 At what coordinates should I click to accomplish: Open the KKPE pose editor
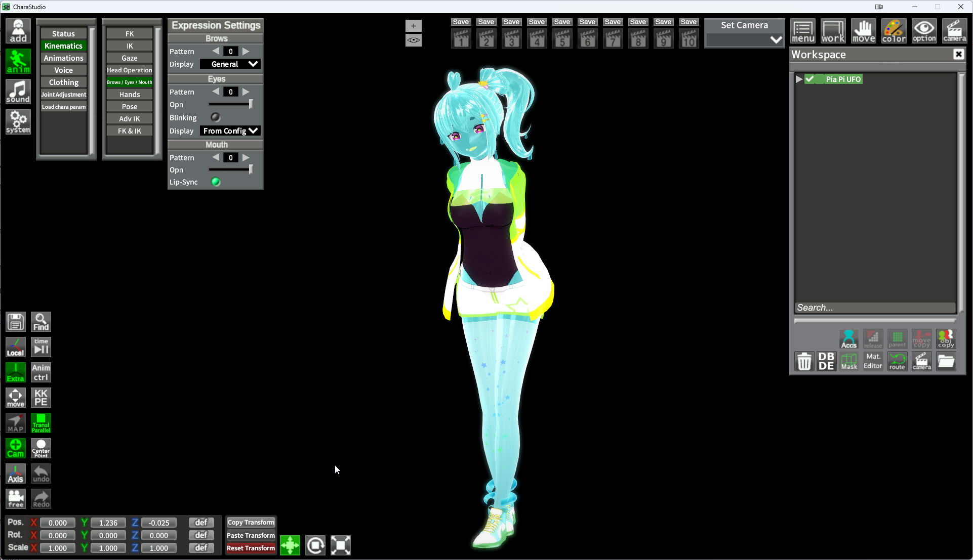pos(41,398)
